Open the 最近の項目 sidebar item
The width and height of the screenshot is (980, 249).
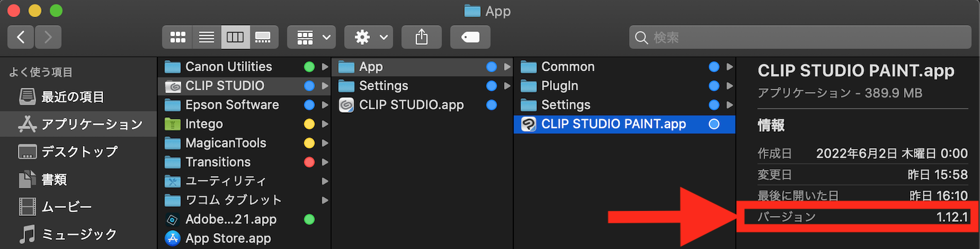(x=72, y=97)
